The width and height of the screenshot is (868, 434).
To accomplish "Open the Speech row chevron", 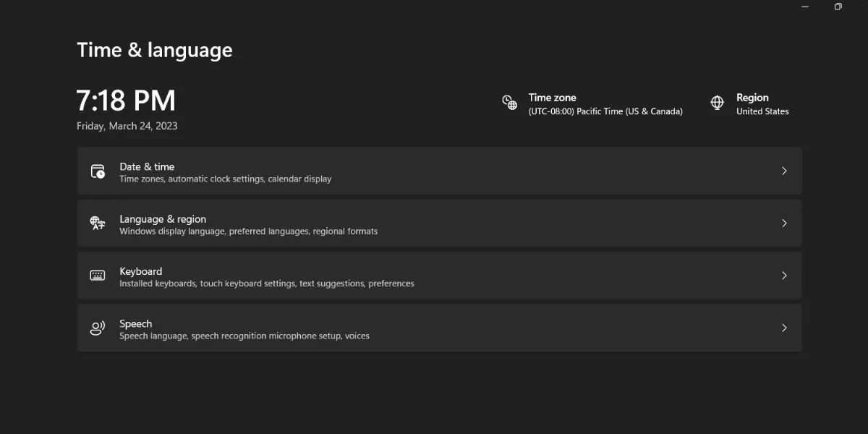I will (x=784, y=328).
